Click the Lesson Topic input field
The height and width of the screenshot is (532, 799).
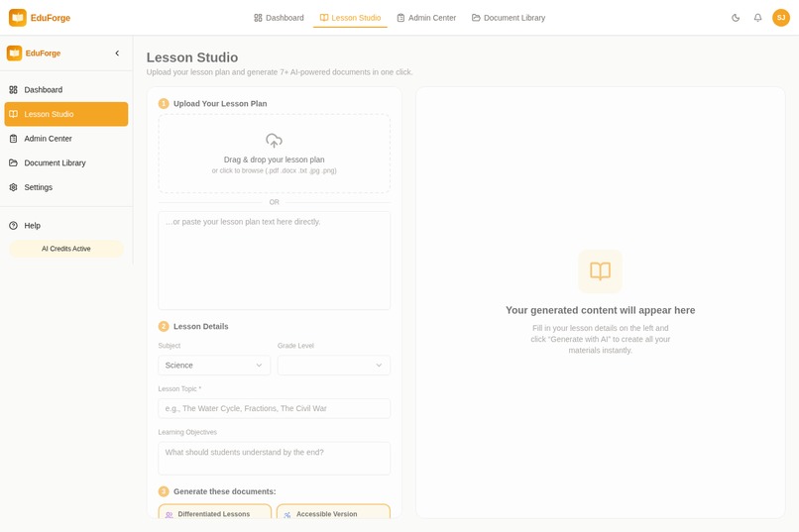coord(275,408)
